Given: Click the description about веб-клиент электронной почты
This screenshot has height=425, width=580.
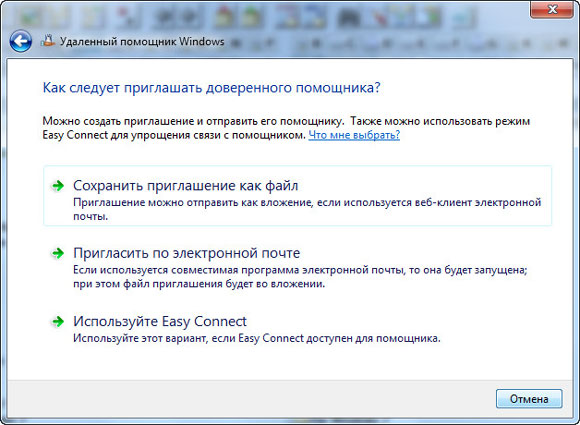Looking at the screenshot, I should click(x=307, y=209).
